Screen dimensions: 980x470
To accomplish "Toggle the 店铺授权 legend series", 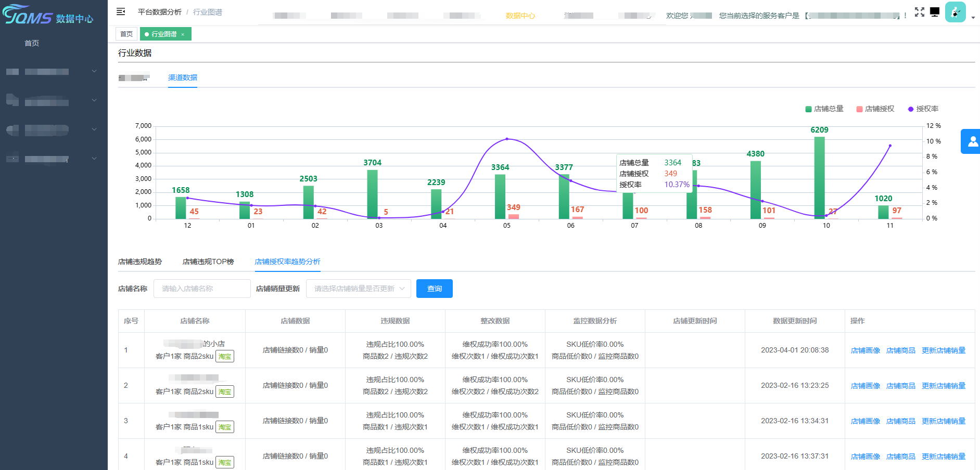I will pos(875,109).
